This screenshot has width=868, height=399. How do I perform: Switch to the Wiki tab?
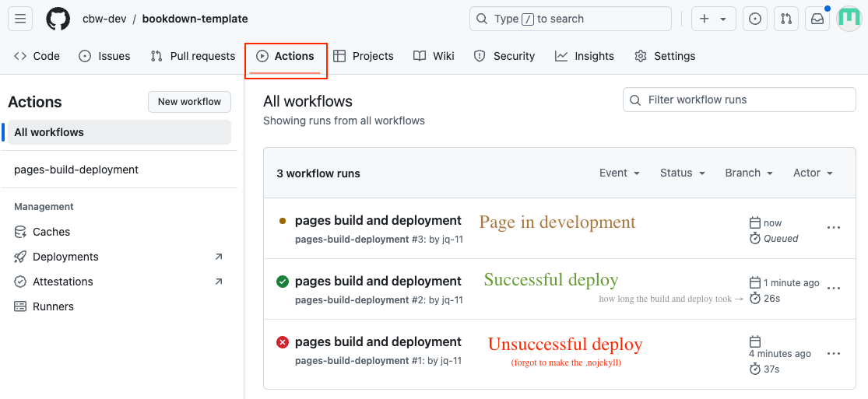[434, 56]
